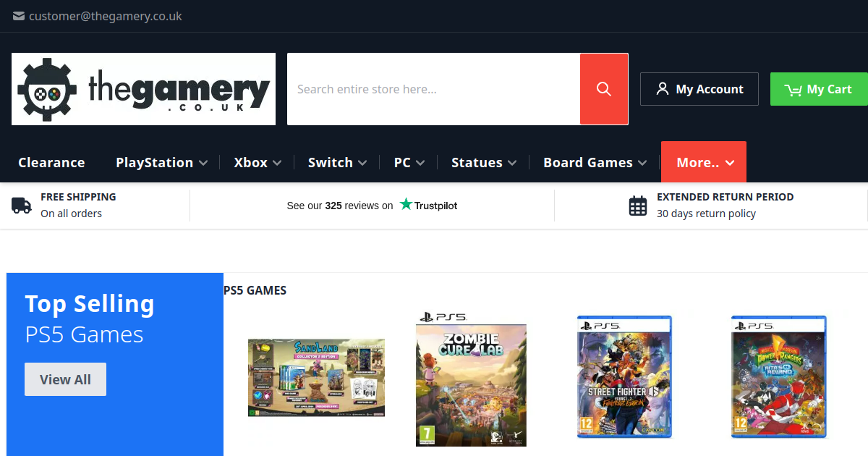Viewport: 868px width, 456px height.
Task: Open Street Fighter PS5 product image
Action: pyautogui.click(x=624, y=376)
